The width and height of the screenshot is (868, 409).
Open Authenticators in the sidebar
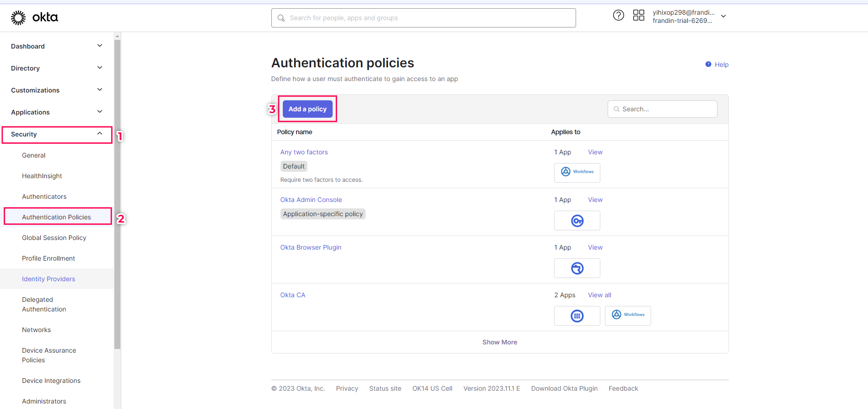[44, 196]
